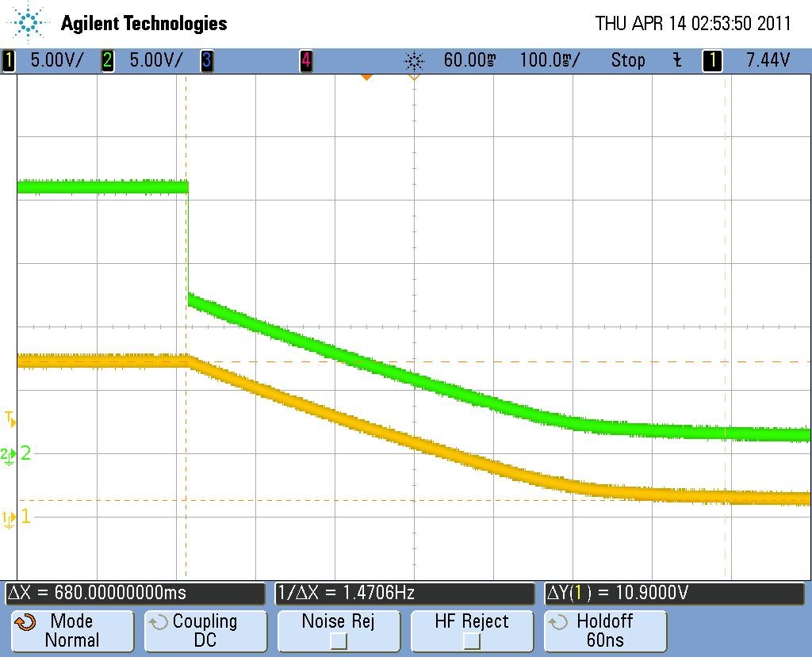
Task: Click the Agilent Technologies starburst logo
Action: coord(27,23)
